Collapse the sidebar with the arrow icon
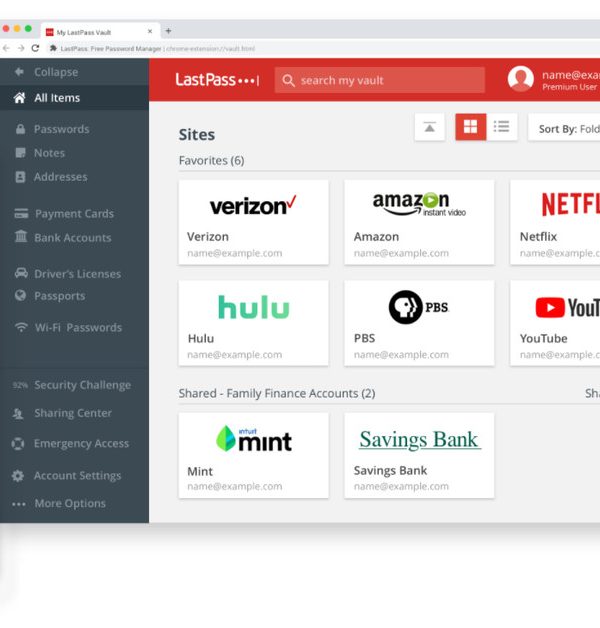The width and height of the screenshot is (600, 628). click(18, 72)
